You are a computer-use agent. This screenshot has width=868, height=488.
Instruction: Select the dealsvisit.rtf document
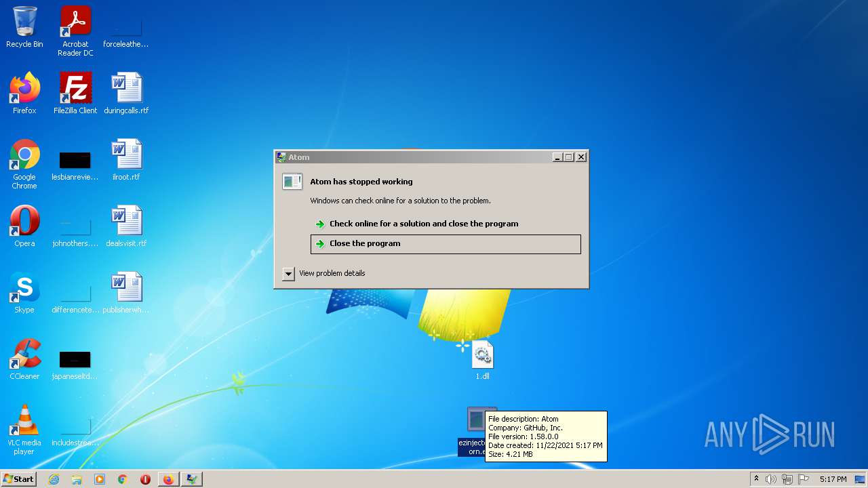coord(126,226)
